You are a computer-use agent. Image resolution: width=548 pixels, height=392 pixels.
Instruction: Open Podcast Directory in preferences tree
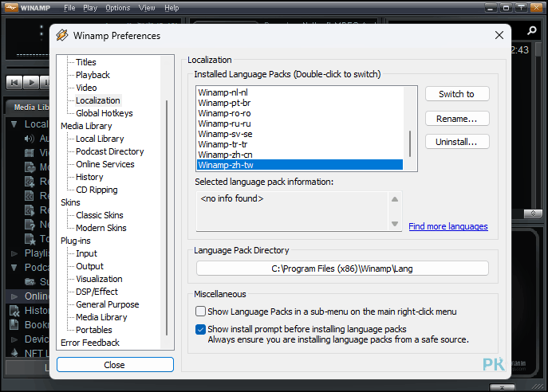pyautogui.click(x=110, y=151)
